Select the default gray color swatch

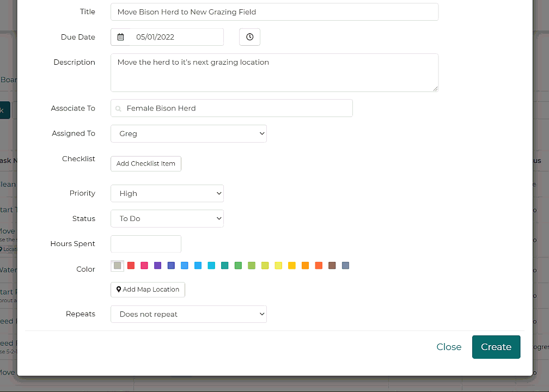[x=117, y=266]
